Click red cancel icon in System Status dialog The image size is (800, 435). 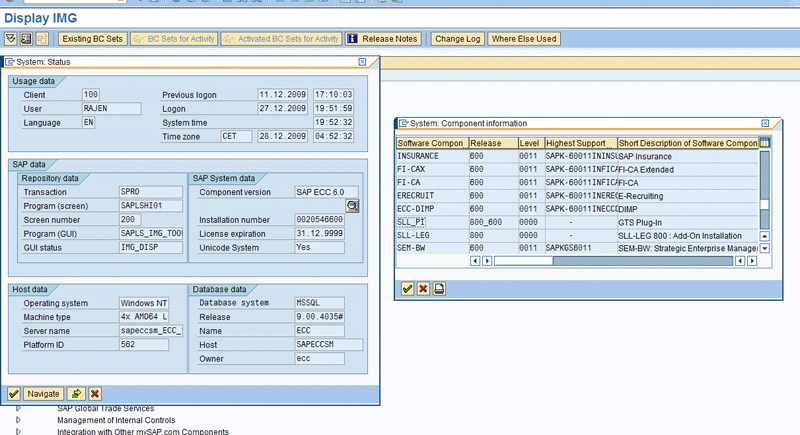click(95, 394)
